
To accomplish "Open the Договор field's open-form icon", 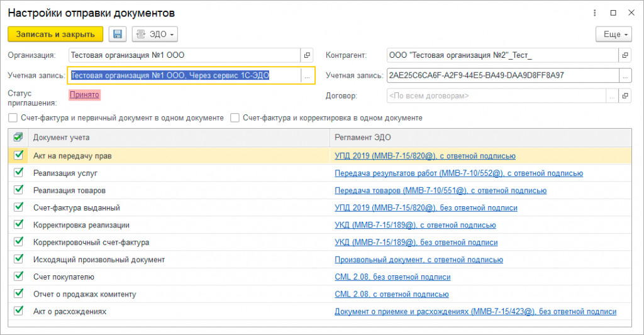I will point(625,96).
